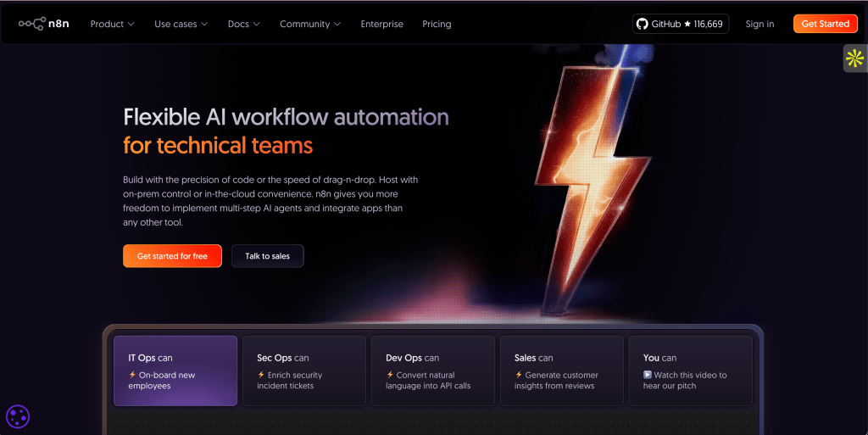The width and height of the screenshot is (868, 435).
Task: Open the Pricing page
Action: (x=437, y=24)
